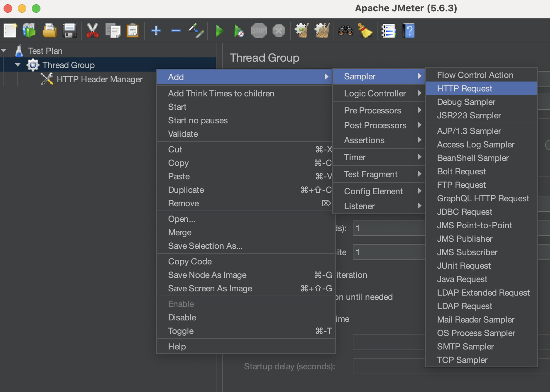Expand the Assertions submenu
Image resolution: width=550 pixels, height=392 pixels.
(x=378, y=140)
